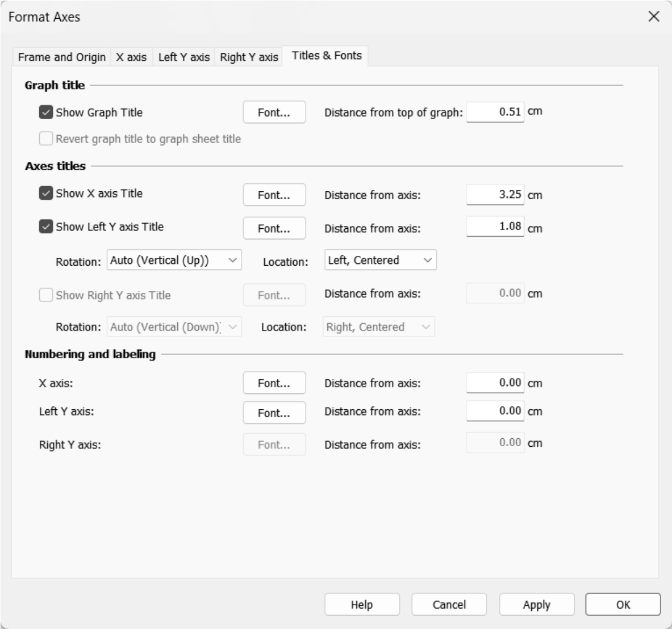This screenshot has width=672, height=629.
Task: Edit distance from top of graph field
Action: pos(495,112)
